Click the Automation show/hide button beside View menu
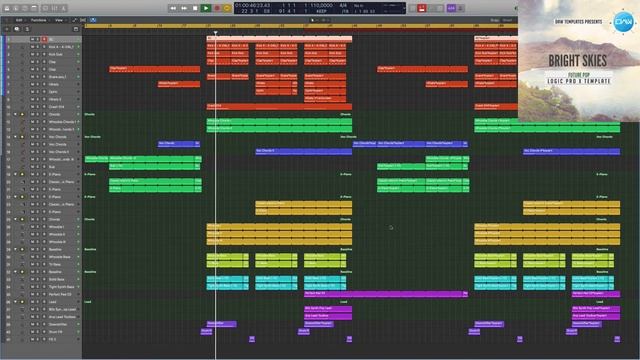This screenshot has height=360, width=640. click(x=75, y=20)
